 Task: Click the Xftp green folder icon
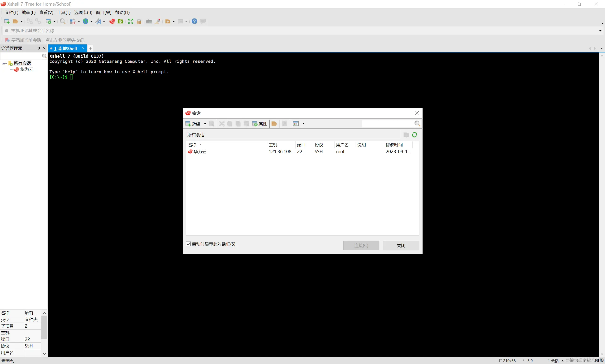click(x=120, y=21)
